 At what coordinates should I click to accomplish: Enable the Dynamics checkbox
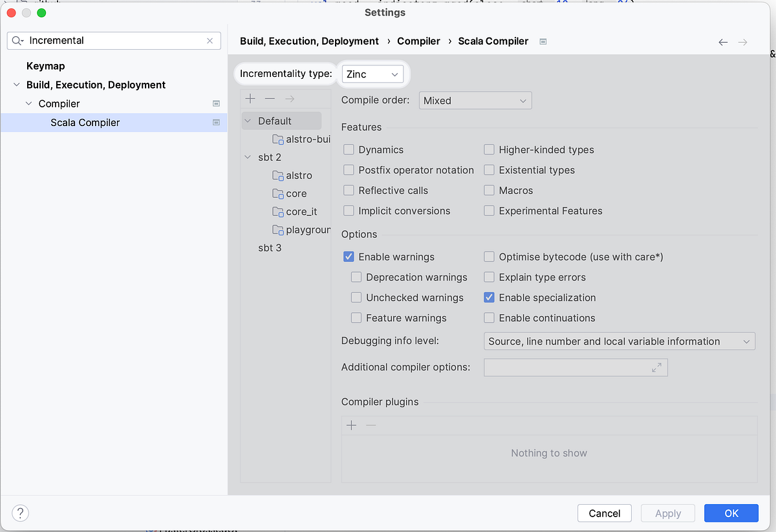tap(349, 149)
